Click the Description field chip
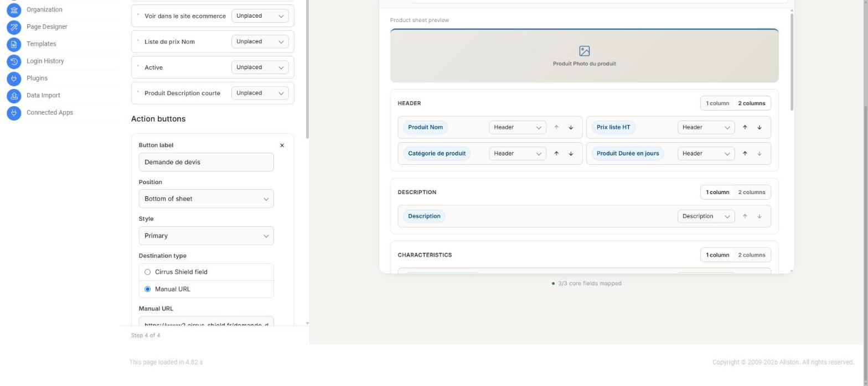 (x=424, y=216)
